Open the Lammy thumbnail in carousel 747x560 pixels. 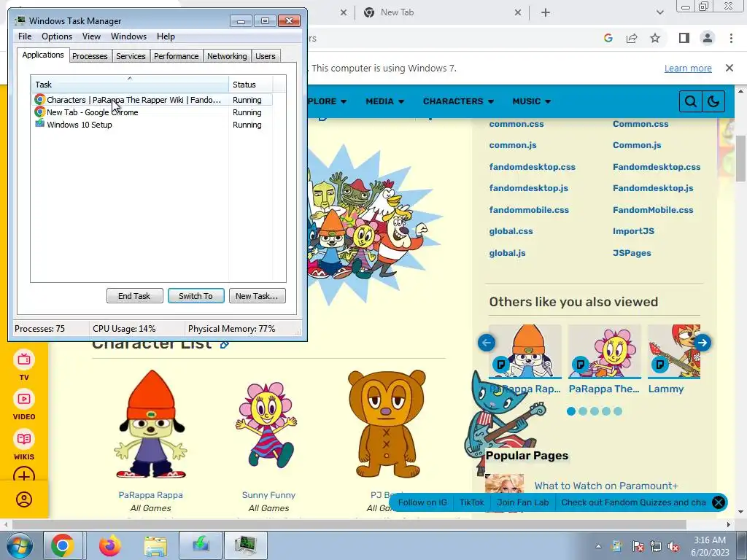click(673, 352)
